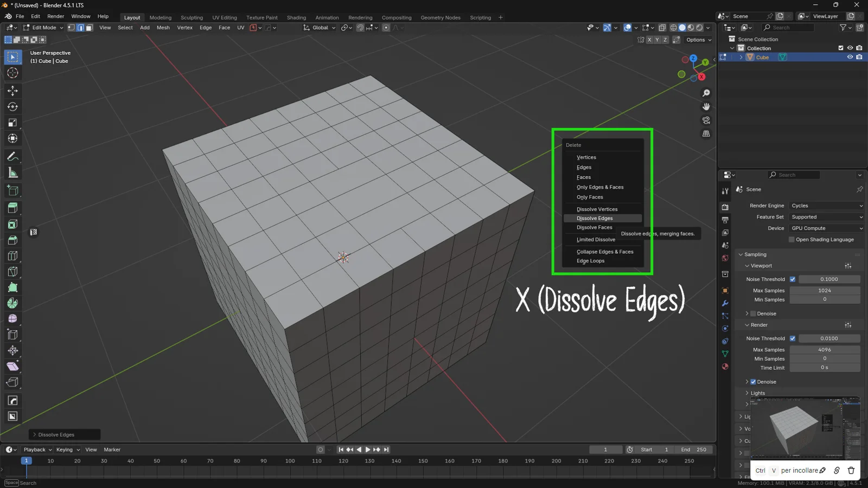The image size is (868, 488).
Task: Toggle Viewport Noise Threshold checkbox
Action: click(793, 279)
